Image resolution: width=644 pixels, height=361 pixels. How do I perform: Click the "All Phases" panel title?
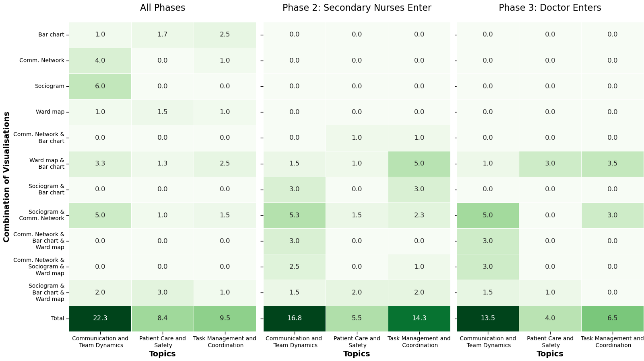tap(163, 8)
